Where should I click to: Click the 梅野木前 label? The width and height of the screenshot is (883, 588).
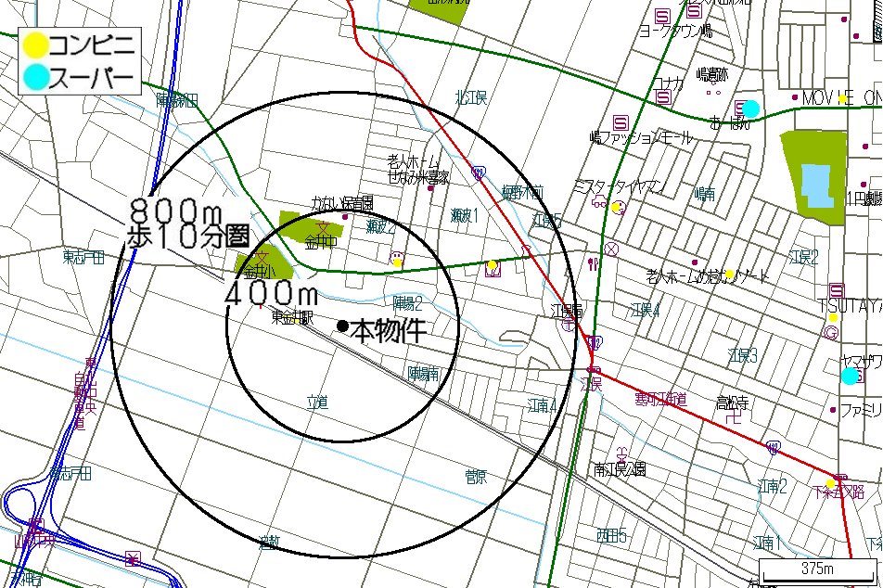pyautogui.click(x=522, y=193)
